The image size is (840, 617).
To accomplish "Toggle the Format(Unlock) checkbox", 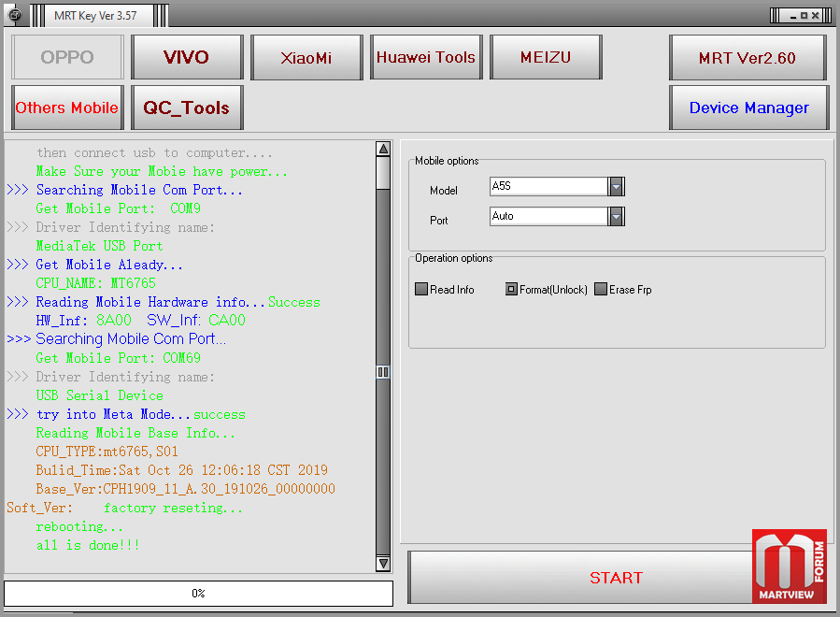I will click(x=511, y=290).
